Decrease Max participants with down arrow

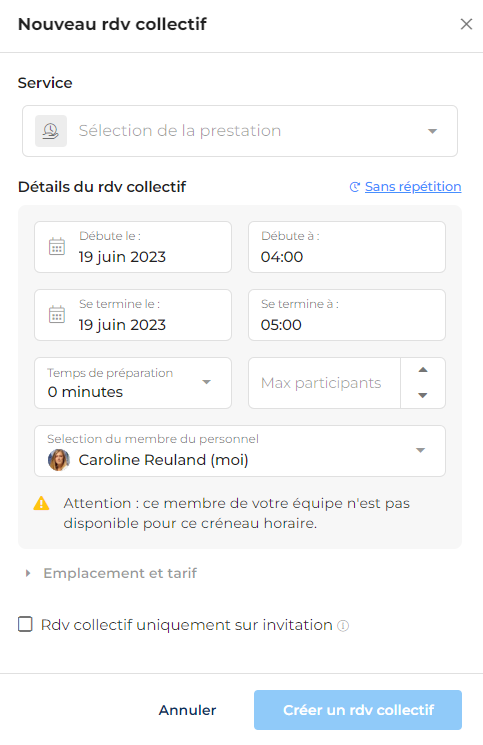[423, 395]
